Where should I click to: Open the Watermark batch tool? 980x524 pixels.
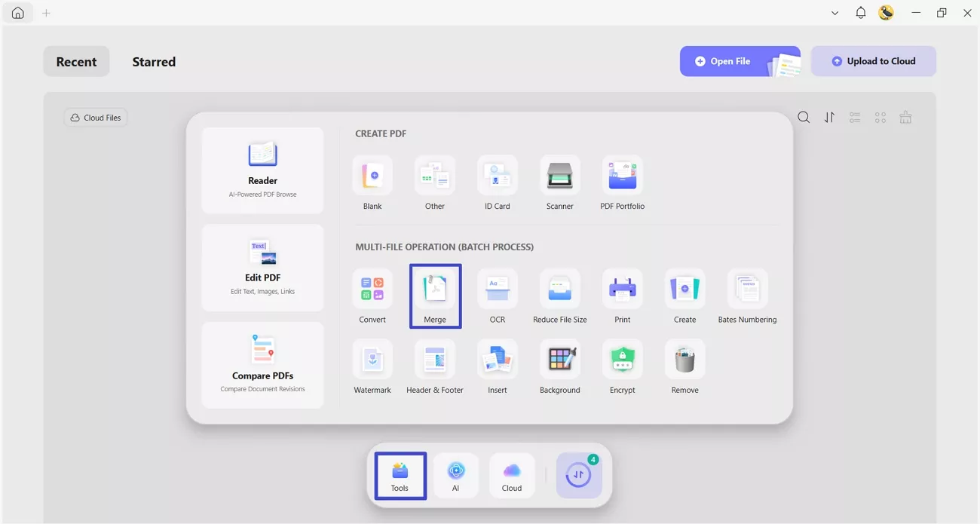[x=372, y=367]
